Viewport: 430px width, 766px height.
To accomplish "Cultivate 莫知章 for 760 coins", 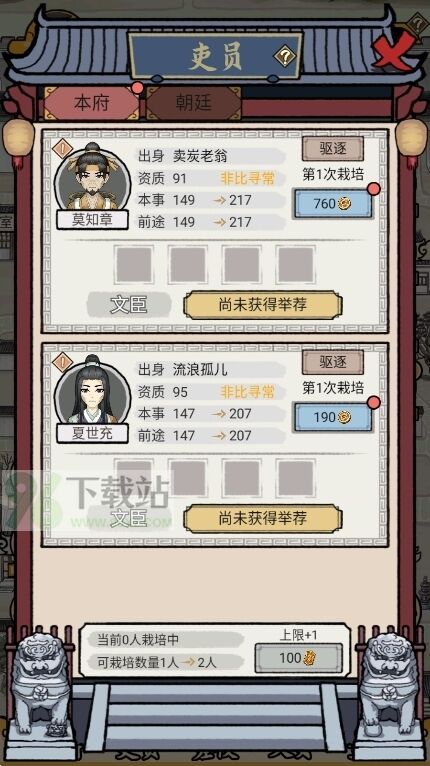I will 333,204.
